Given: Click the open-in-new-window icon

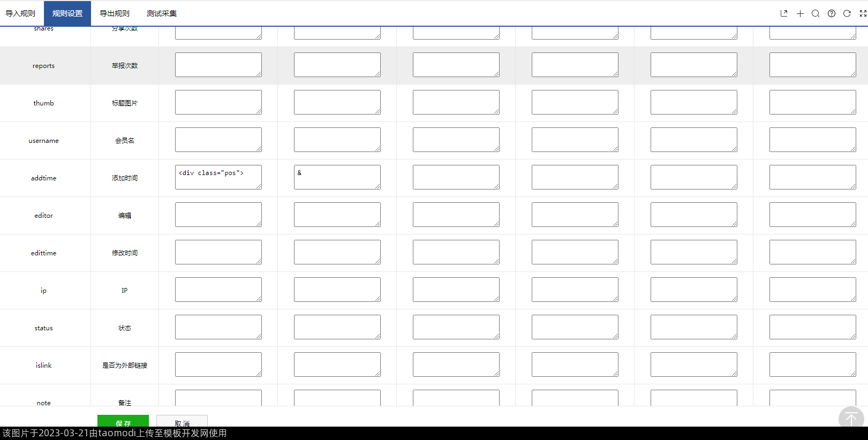Looking at the screenshot, I should tap(784, 13).
